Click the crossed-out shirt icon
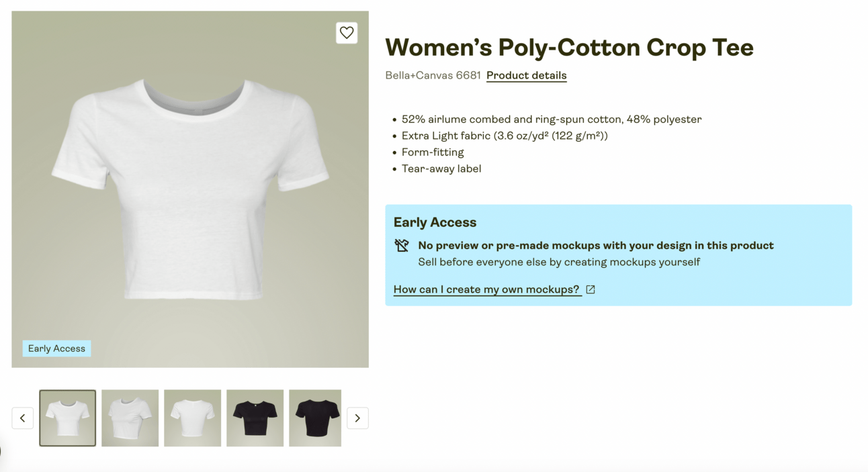Image resolution: width=868 pixels, height=472 pixels. point(402,246)
